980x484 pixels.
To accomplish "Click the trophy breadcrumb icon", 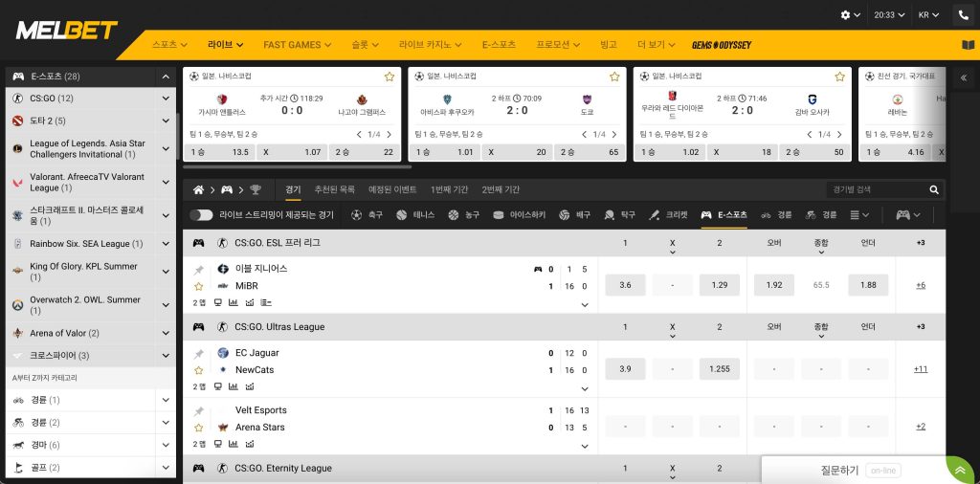I will 256,189.
